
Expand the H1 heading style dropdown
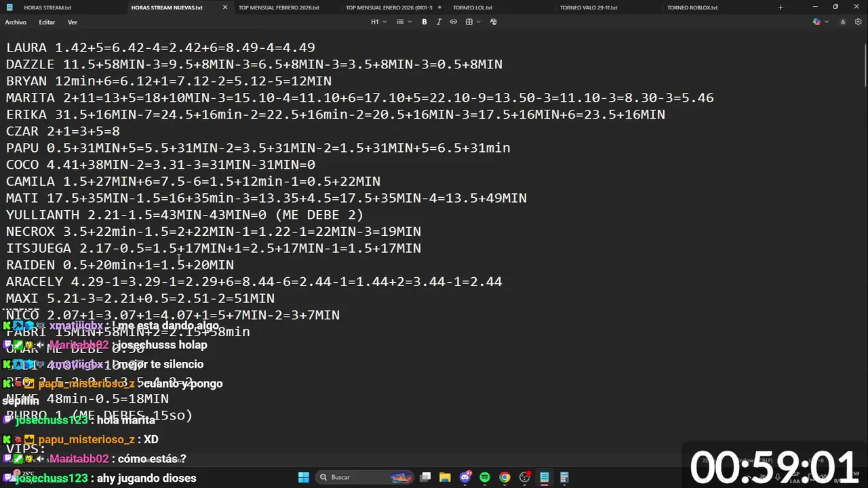coord(378,22)
